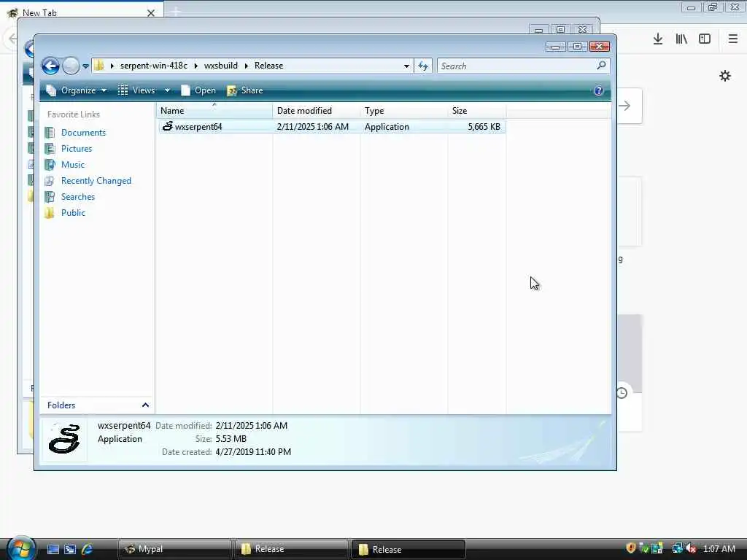This screenshot has width=747, height=560.
Task: Click Open in the Explorer toolbar
Action: tap(198, 90)
